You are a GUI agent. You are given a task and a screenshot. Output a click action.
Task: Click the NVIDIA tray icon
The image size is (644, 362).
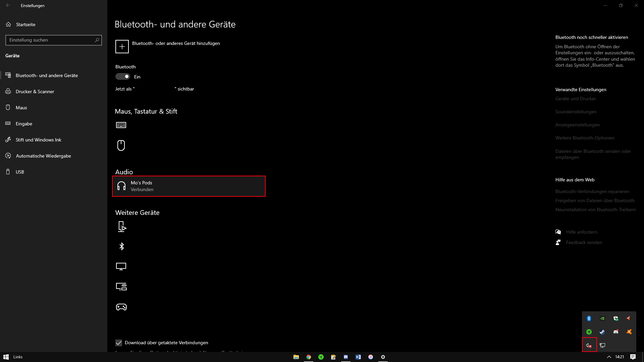click(602, 318)
